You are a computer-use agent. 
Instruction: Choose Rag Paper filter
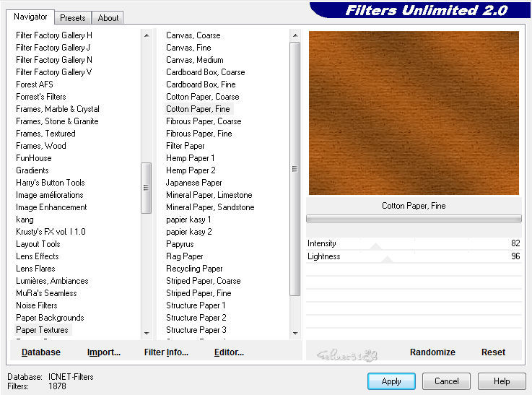click(185, 256)
